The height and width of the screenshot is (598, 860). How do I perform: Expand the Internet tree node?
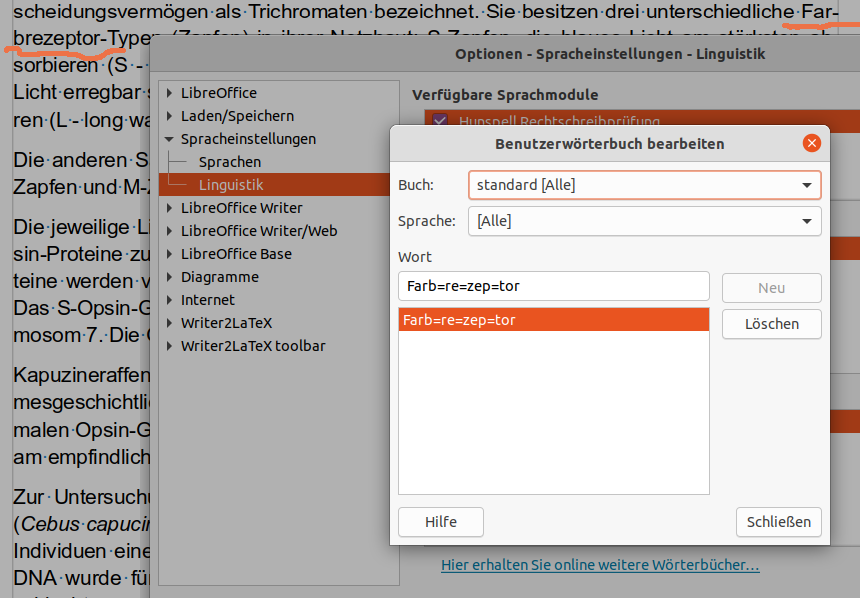(x=169, y=300)
